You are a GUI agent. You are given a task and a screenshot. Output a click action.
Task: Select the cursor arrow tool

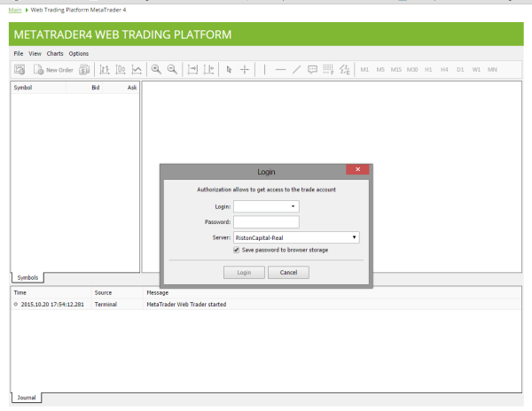(x=229, y=69)
